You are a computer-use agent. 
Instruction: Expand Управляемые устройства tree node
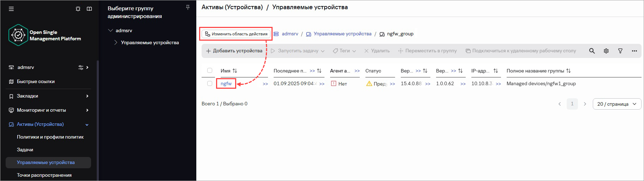[x=116, y=42]
